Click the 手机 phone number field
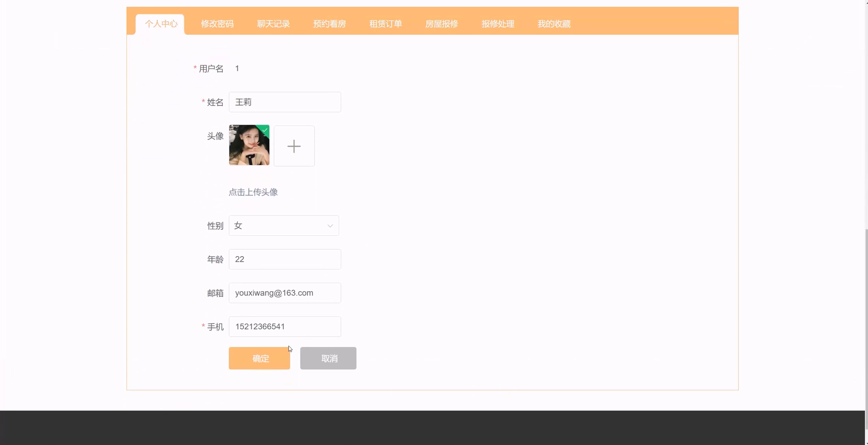This screenshot has width=868, height=445. (x=285, y=327)
